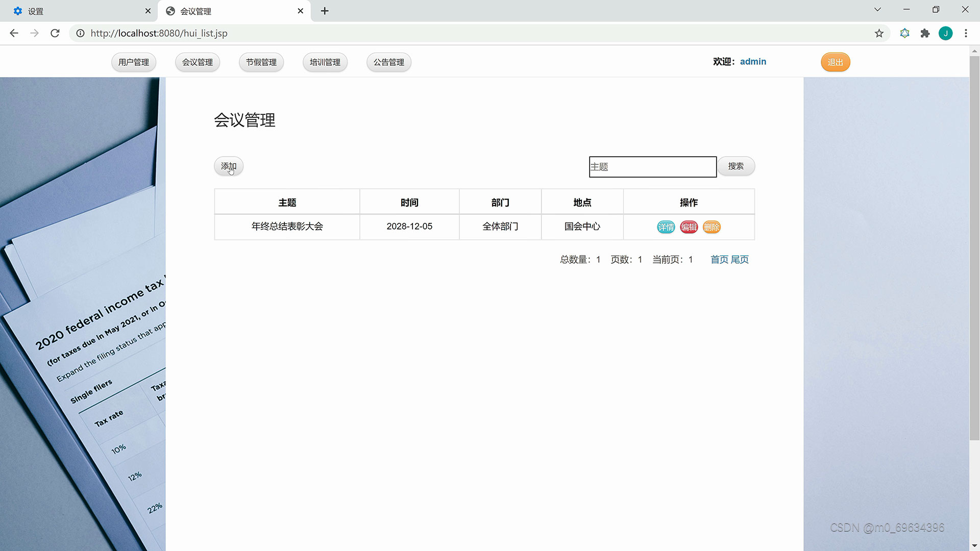Go to 培训管理 section
This screenshot has height=551, width=980.
325,62
